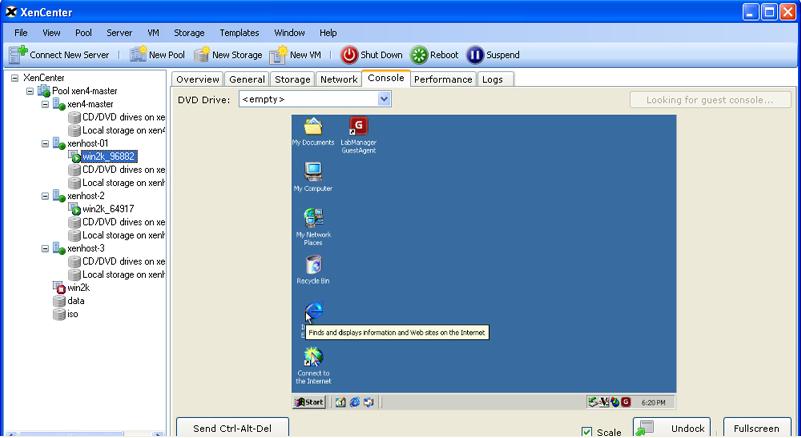Click the Looking for guest console button
801x438 pixels.
[710, 100]
